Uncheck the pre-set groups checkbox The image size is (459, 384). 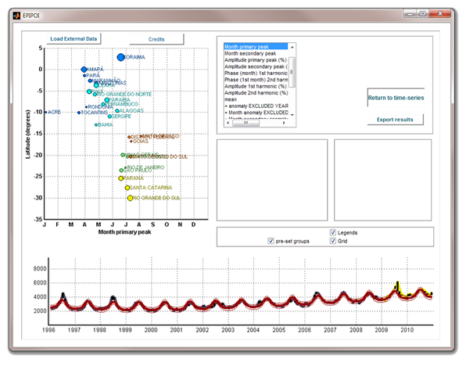(271, 241)
